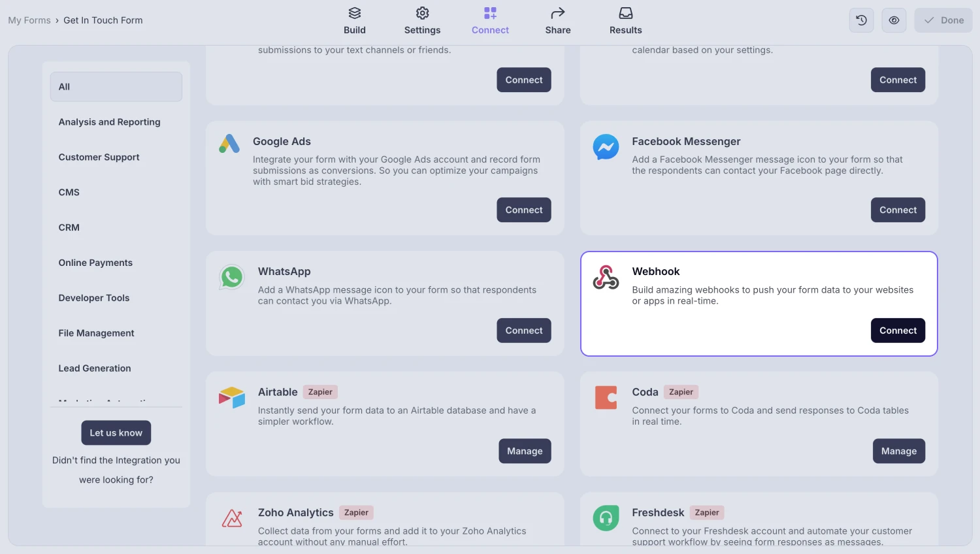The width and height of the screenshot is (980, 554).
Task: Open the Results tab
Action: (625, 20)
